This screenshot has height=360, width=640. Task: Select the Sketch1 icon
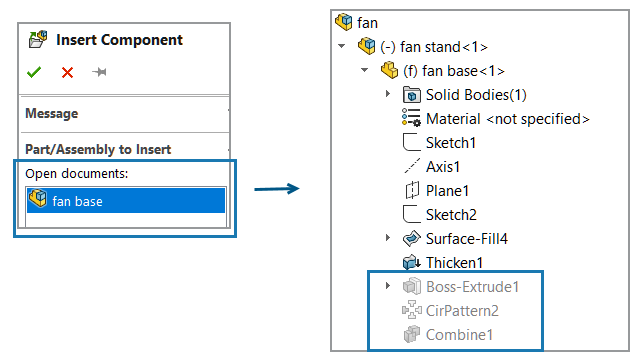click(x=411, y=142)
